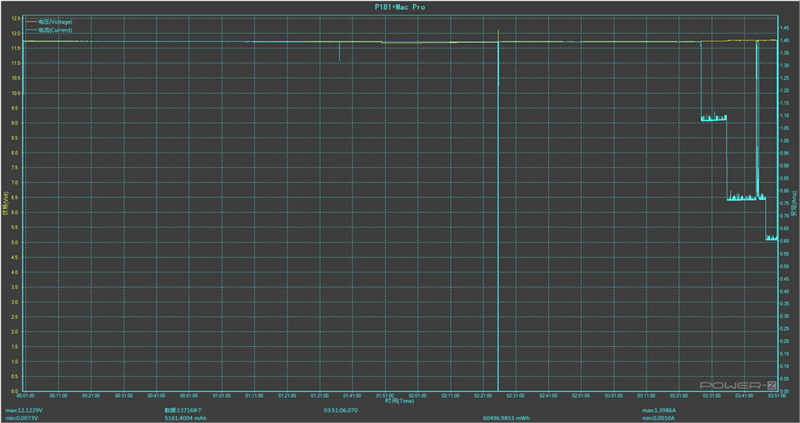Click the 6.5 voltage tick label
This screenshot has height=423, width=800.
(x=17, y=197)
